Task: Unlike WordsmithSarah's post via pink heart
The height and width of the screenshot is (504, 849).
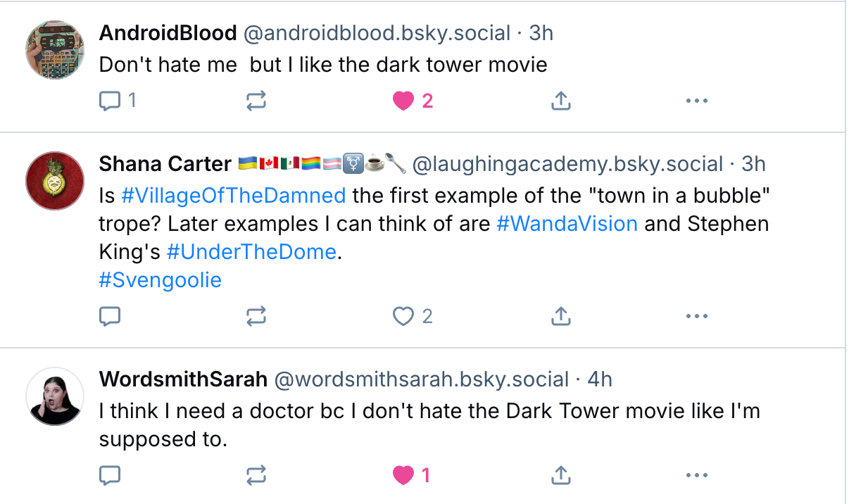Action: coord(403,476)
